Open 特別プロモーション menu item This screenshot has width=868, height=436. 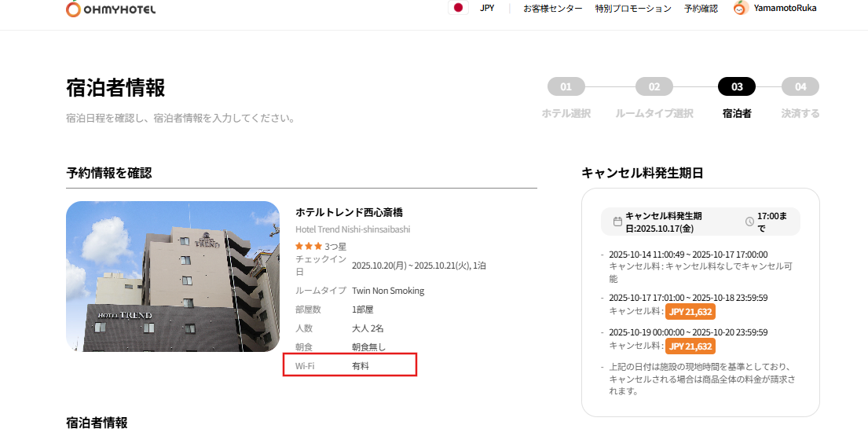pos(633,9)
